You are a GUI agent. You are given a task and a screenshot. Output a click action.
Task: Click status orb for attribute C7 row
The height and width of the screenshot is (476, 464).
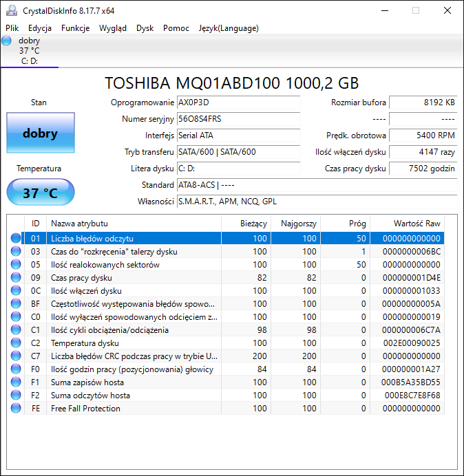coord(16,356)
